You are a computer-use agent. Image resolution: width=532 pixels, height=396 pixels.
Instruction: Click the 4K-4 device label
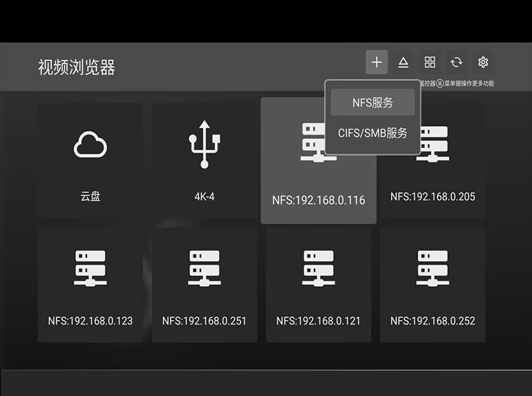coord(204,197)
